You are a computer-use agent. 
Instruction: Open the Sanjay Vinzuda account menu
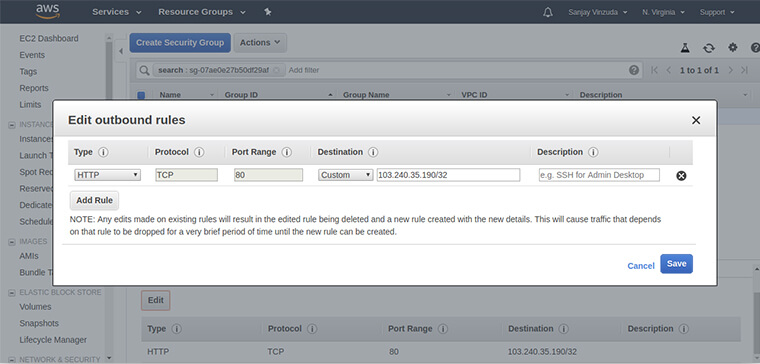pyautogui.click(x=598, y=12)
